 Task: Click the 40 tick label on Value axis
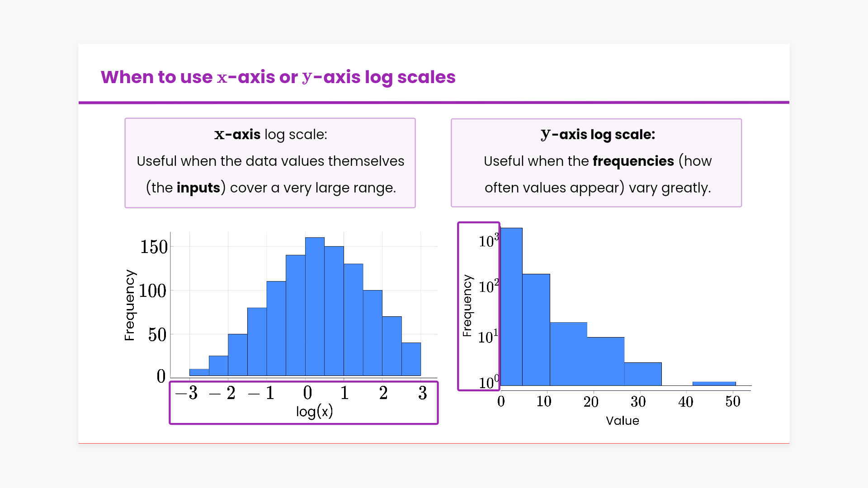[x=685, y=401]
